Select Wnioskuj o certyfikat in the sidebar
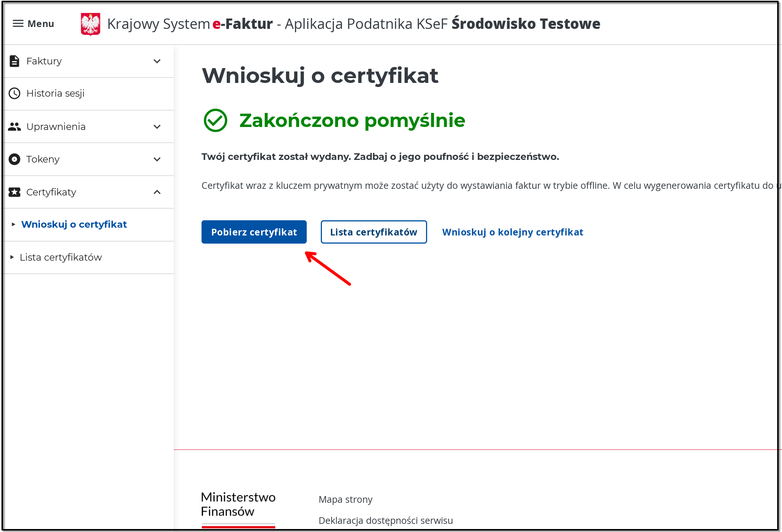782x532 pixels. click(x=74, y=224)
